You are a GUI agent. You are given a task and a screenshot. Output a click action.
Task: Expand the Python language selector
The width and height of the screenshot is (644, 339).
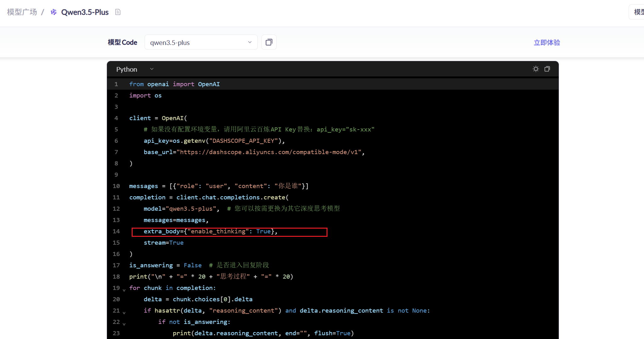coord(135,69)
